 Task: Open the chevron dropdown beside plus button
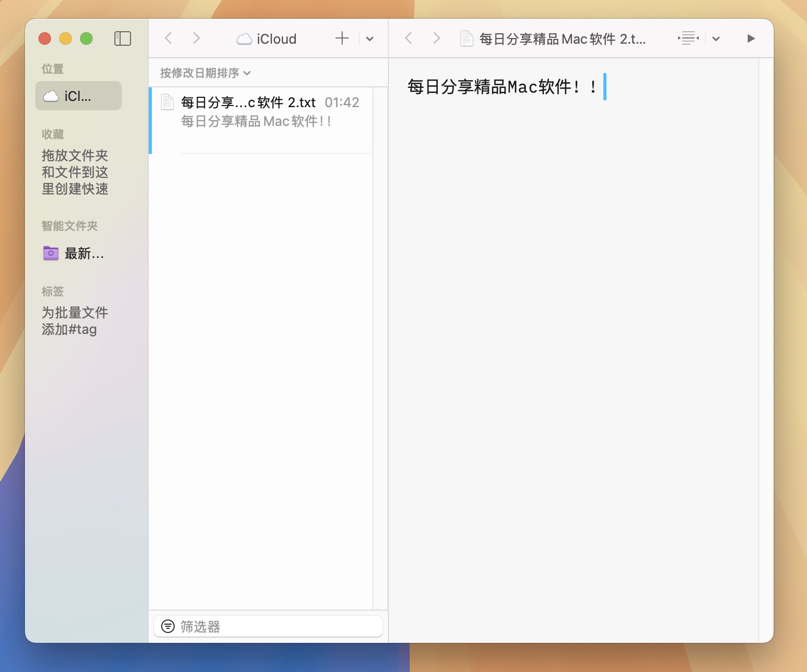370,38
